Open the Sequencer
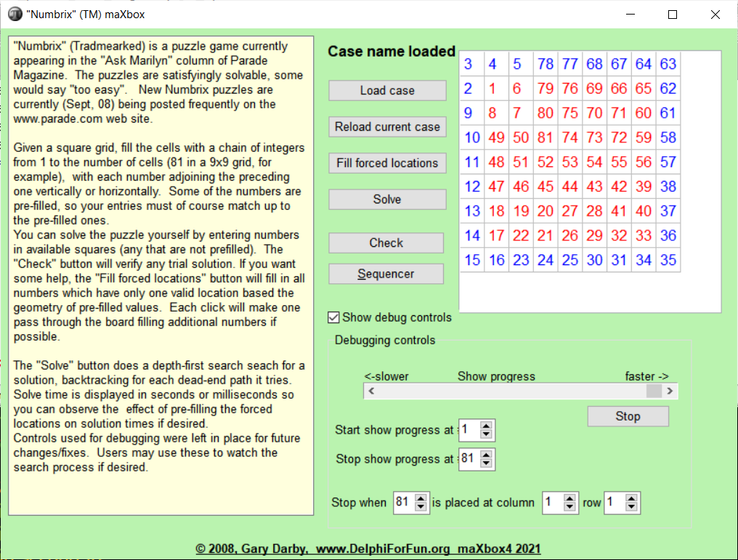 [x=386, y=274]
